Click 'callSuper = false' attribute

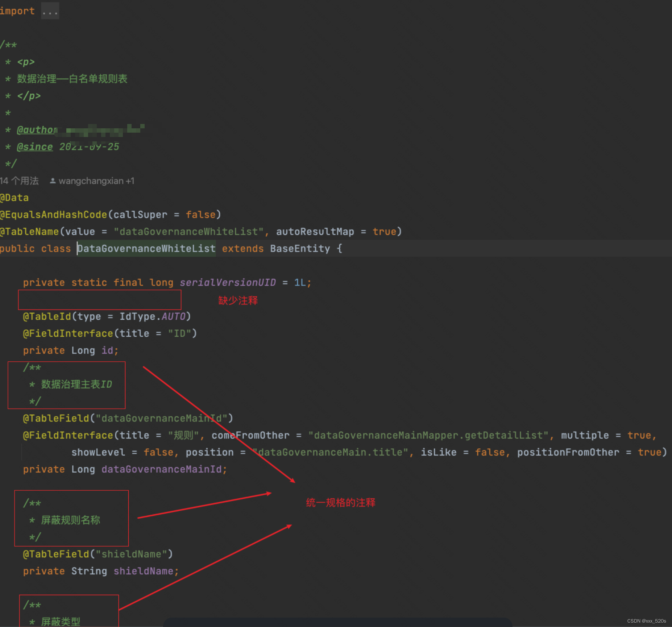point(165,215)
